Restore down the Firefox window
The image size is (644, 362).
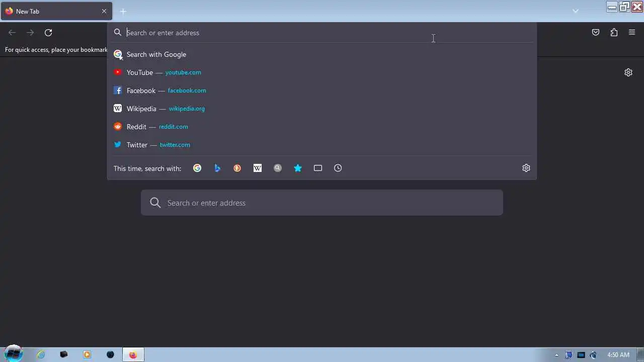click(x=624, y=7)
